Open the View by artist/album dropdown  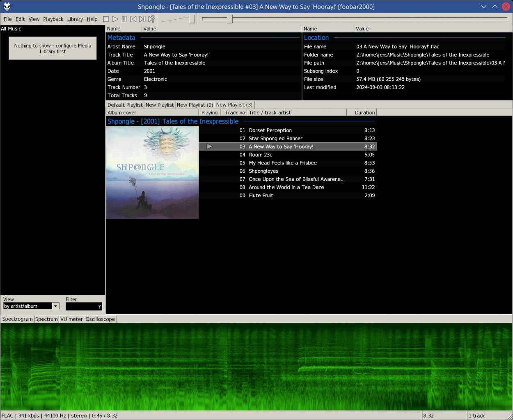55,306
